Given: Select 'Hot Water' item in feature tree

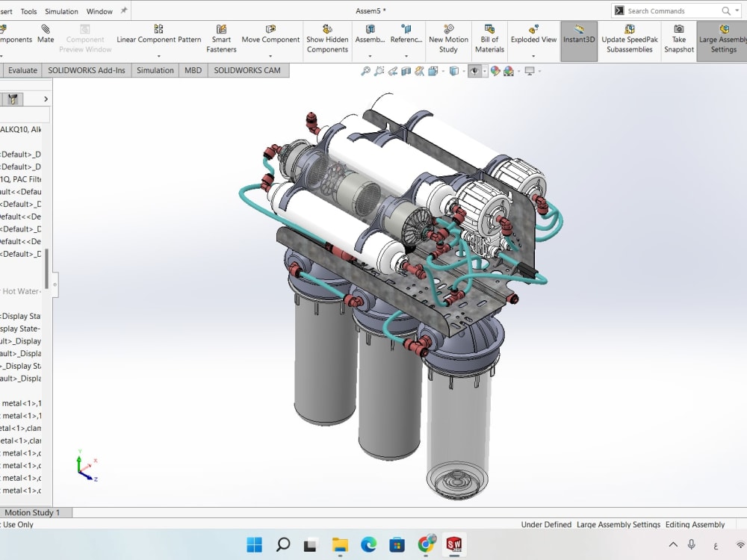Looking at the screenshot, I should (21, 291).
